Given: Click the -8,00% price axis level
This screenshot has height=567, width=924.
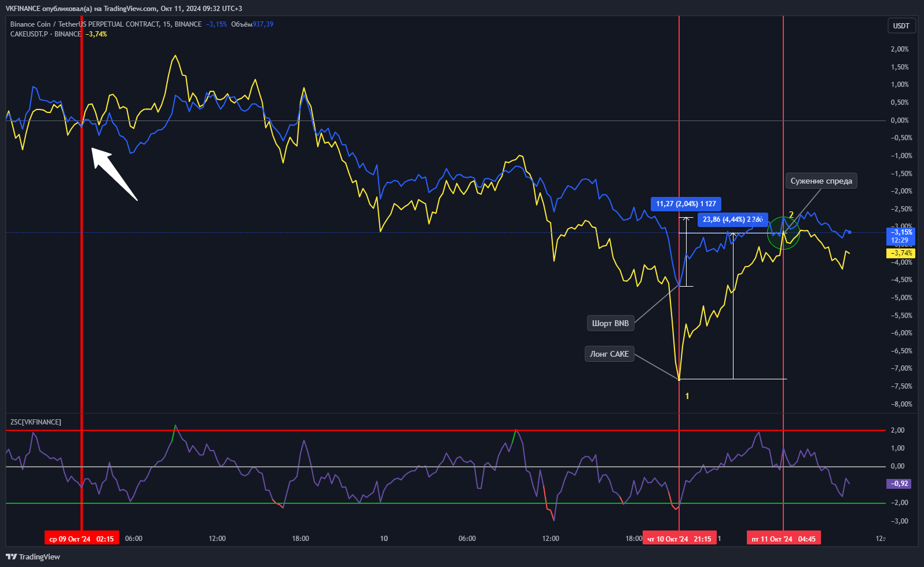Looking at the screenshot, I should (901, 404).
